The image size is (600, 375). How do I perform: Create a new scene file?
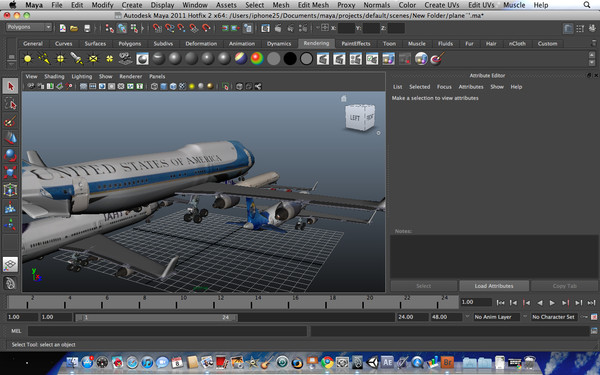[62, 28]
